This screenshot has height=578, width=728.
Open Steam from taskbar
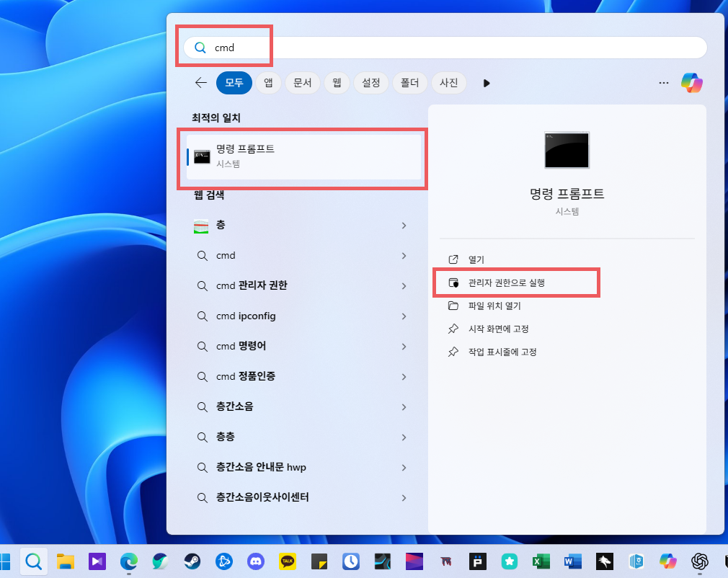pyautogui.click(x=192, y=561)
